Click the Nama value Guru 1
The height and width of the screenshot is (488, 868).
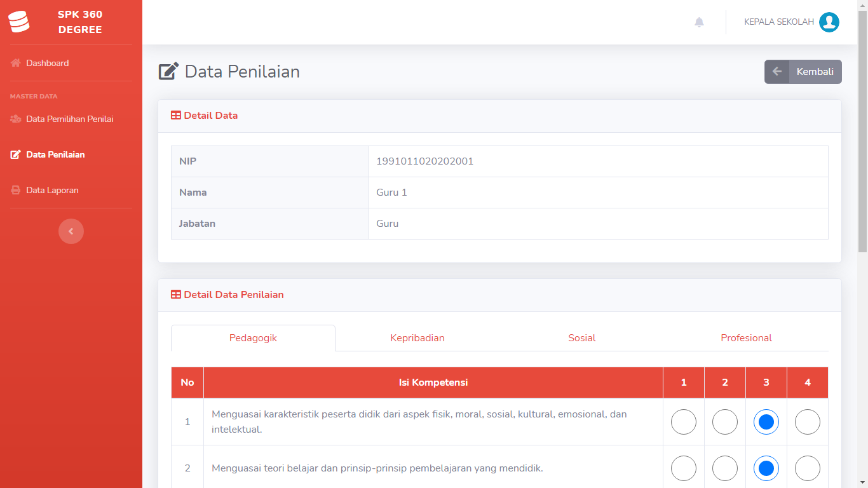click(391, 193)
